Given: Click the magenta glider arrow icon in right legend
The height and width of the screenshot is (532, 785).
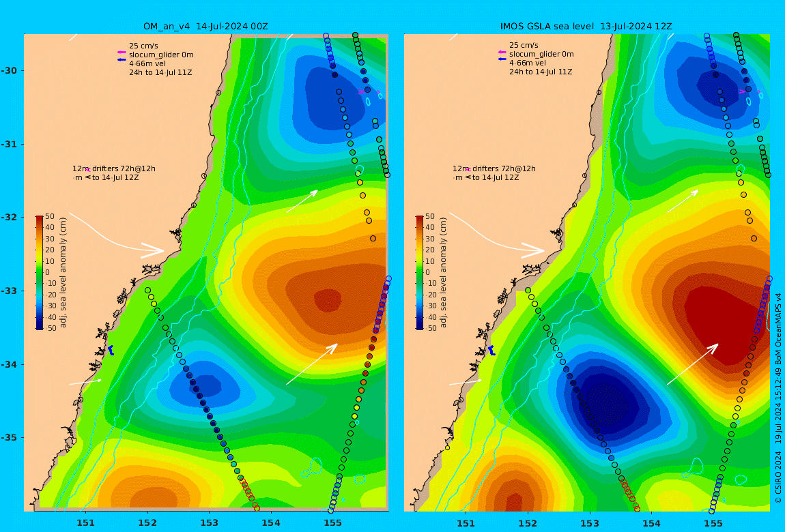Looking at the screenshot, I should tap(502, 52).
